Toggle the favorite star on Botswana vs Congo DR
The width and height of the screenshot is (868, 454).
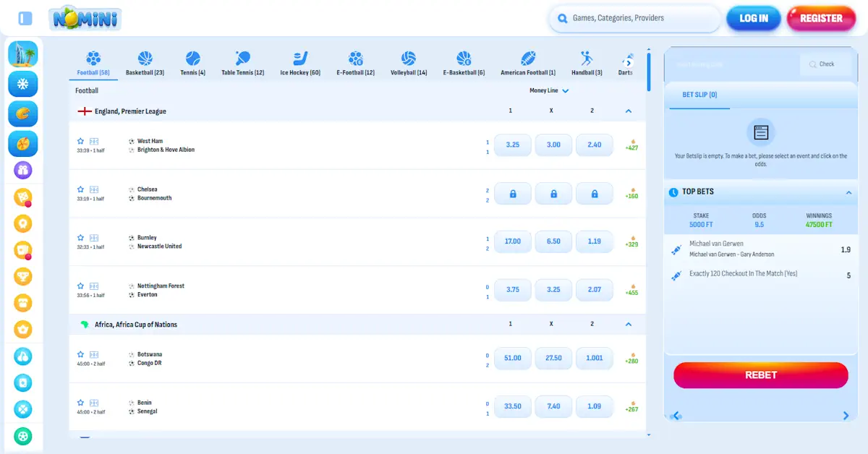[x=80, y=354]
